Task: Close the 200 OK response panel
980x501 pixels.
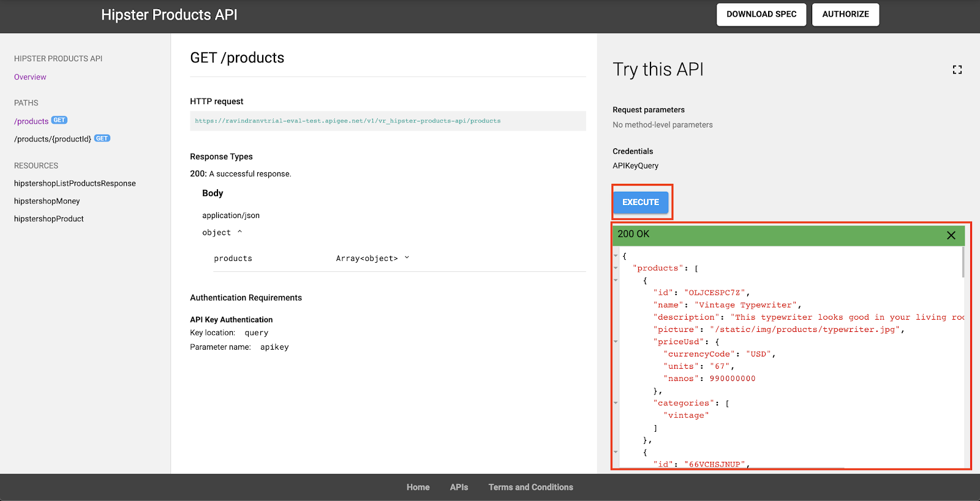Action: 951,235
